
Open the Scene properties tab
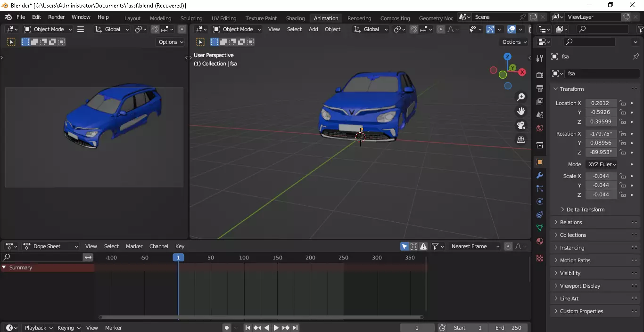point(540,114)
